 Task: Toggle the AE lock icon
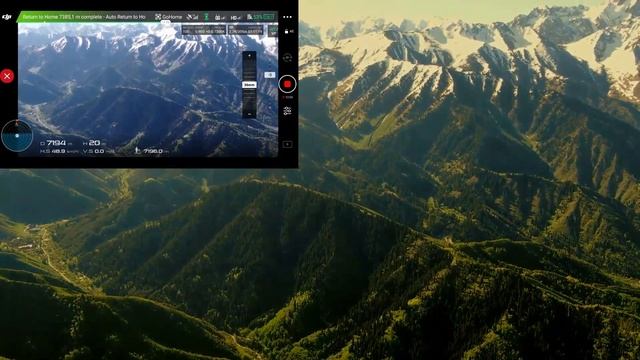[x=289, y=31]
